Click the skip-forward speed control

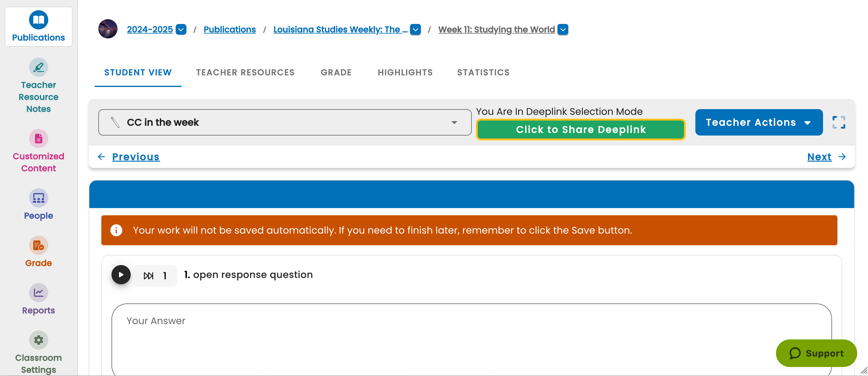(x=155, y=276)
